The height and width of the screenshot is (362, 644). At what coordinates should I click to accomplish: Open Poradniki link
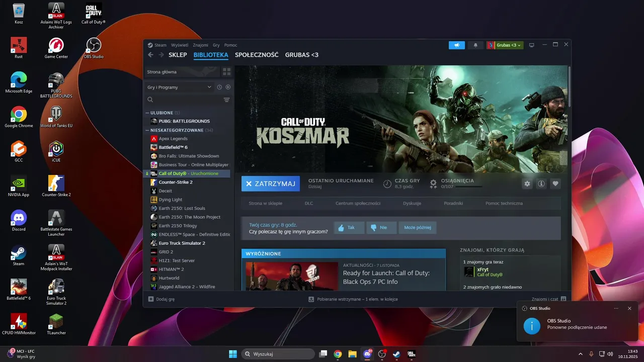(453, 204)
